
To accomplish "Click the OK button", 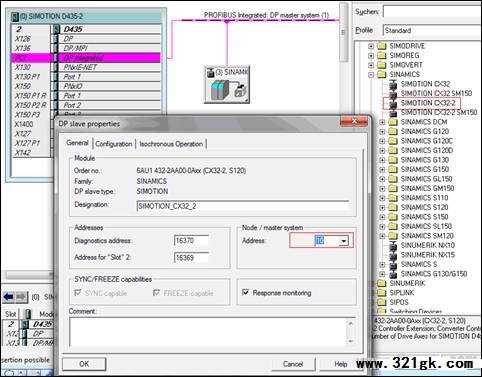I will click(84, 364).
